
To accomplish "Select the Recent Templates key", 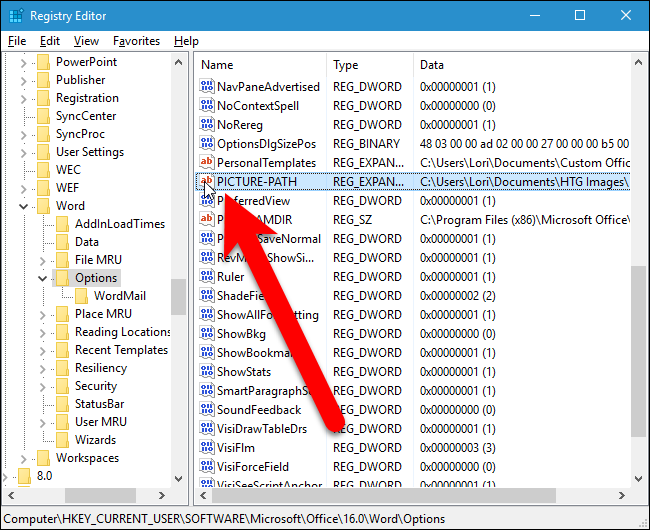I will tap(121, 350).
